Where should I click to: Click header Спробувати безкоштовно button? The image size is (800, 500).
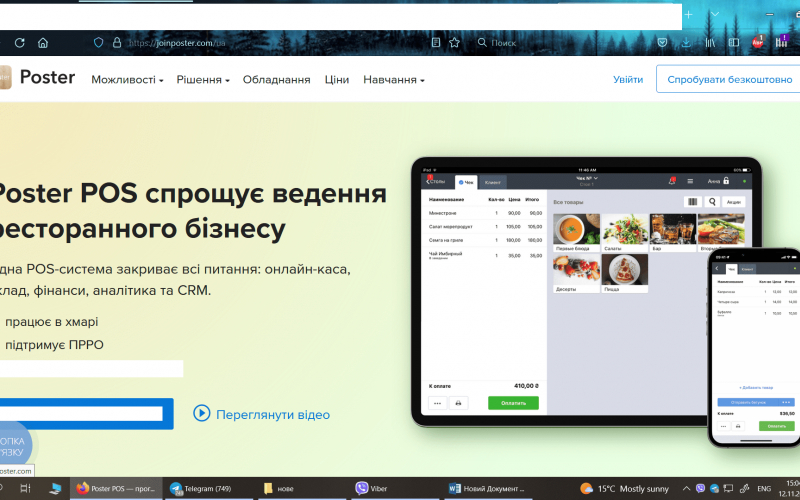pyautogui.click(x=729, y=79)
